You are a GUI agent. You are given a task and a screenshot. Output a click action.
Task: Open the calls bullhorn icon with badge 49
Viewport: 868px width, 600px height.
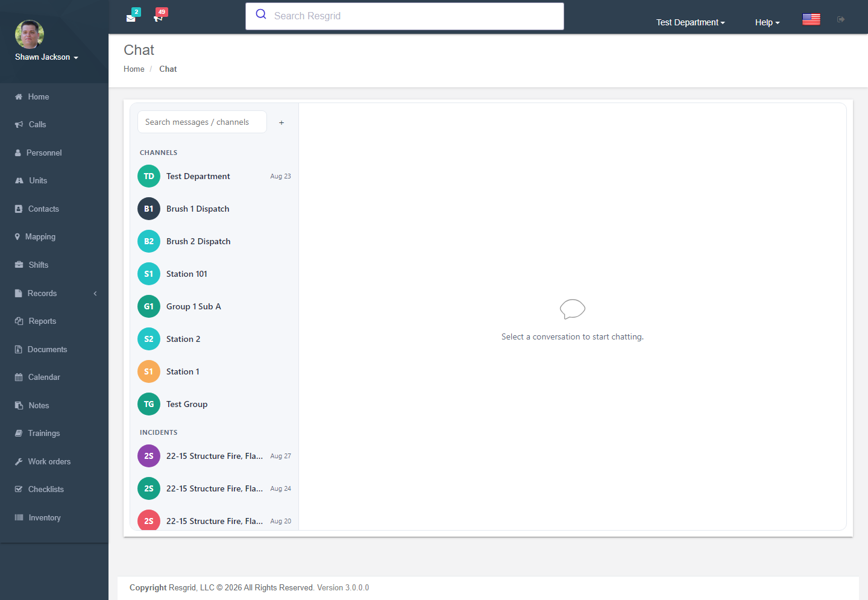(158, 18)
